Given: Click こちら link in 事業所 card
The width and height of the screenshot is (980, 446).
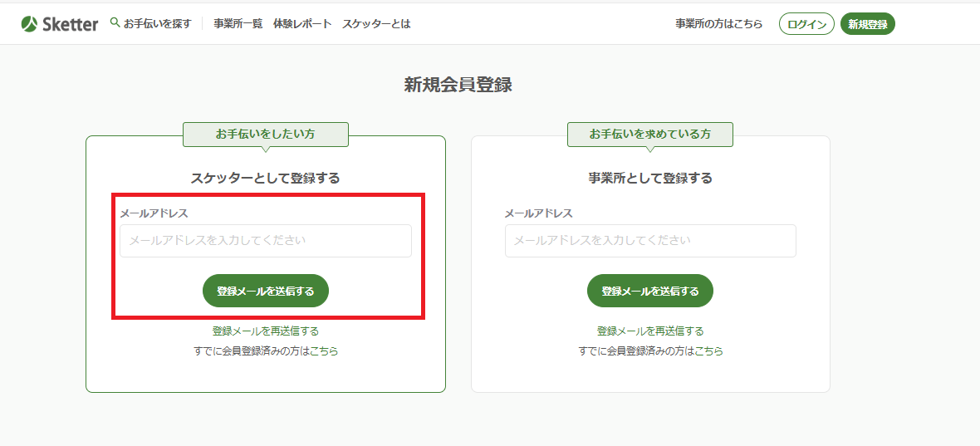Looking at the screenshot, I should point(708,351).
